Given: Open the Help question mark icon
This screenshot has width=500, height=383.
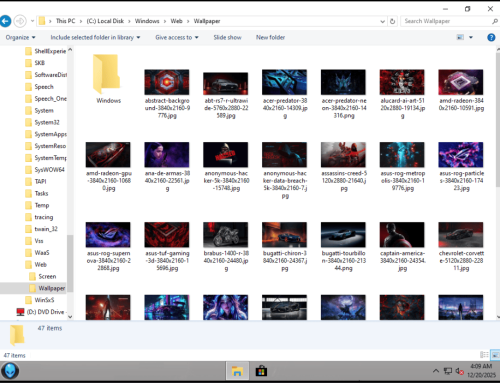Looking at the screenshot, I should [491, 37].
